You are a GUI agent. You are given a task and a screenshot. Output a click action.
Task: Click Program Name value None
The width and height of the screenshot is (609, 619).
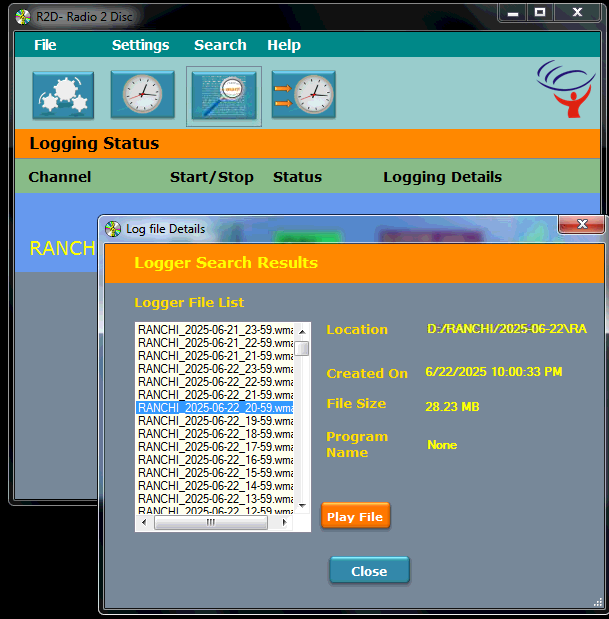click(x=442, y=445)
